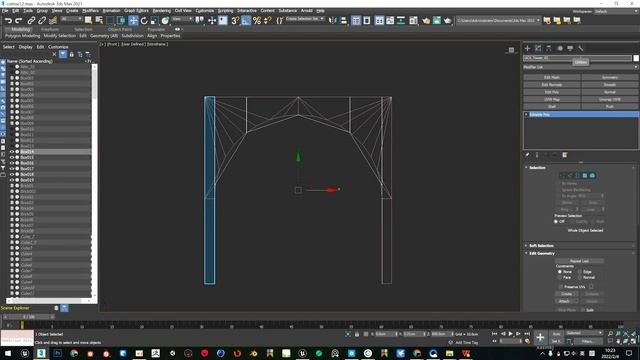Switch to the Modeling ribbon tab
This screenshot has height=360, width=640.
(20, 29)
